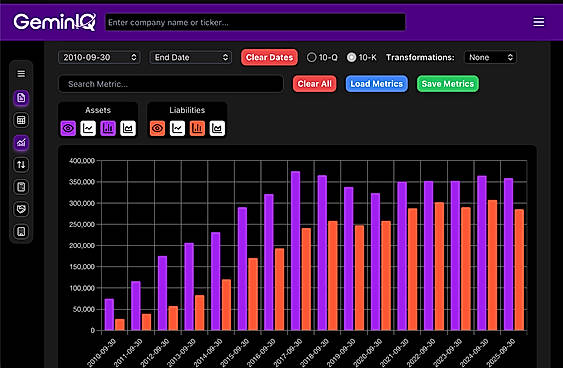Switch Liabilities to line chart
The height and width of the screenshot is (368, 563).
coord(177,128)
